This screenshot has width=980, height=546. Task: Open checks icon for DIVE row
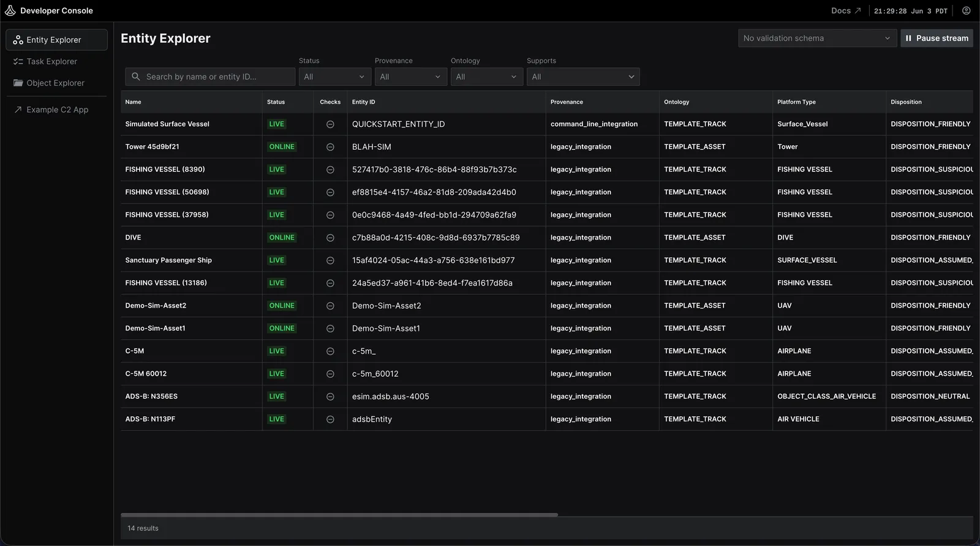coord(330,238)
